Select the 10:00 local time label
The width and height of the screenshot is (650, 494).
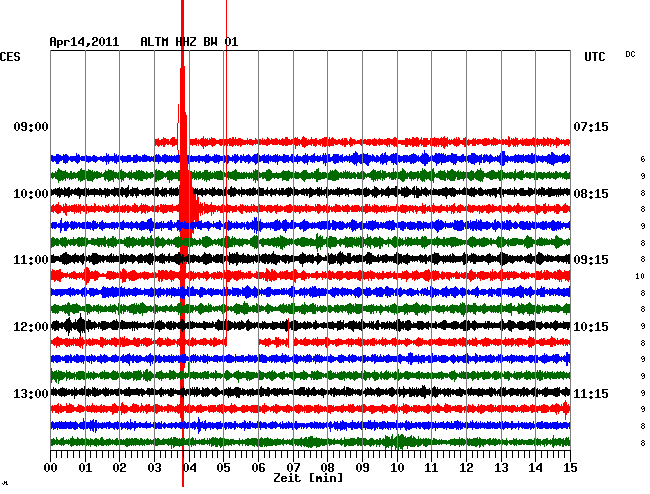[31, 194]
